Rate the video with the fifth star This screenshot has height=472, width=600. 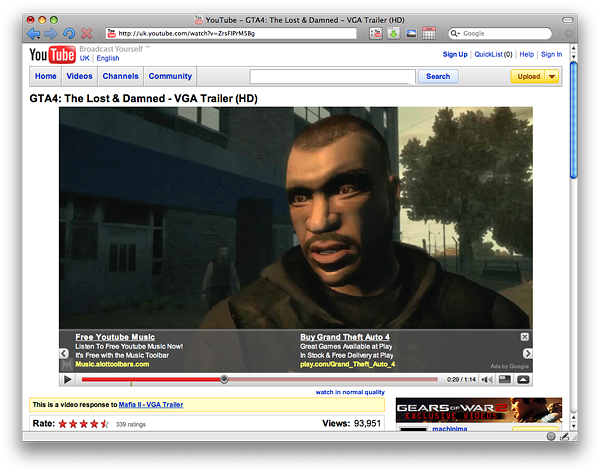coord(104,424)
